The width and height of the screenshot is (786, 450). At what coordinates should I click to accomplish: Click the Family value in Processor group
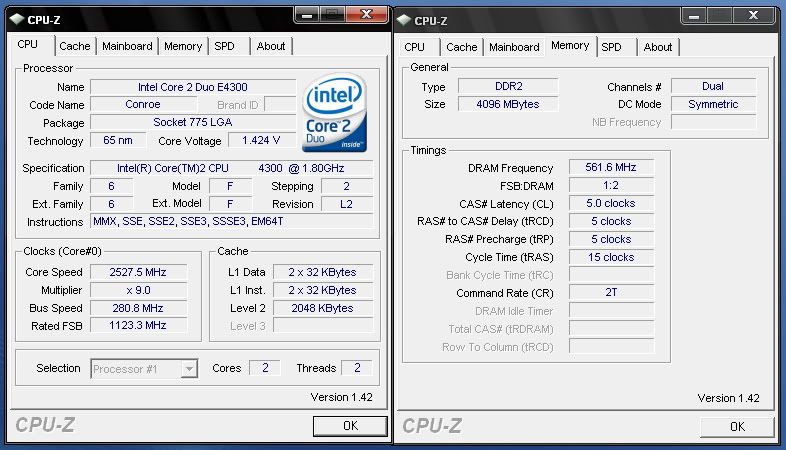click(x=111, y=186)
